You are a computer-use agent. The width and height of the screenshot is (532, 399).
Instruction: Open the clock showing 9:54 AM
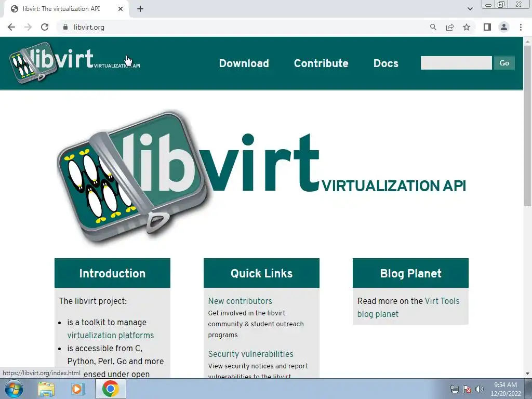505,389
